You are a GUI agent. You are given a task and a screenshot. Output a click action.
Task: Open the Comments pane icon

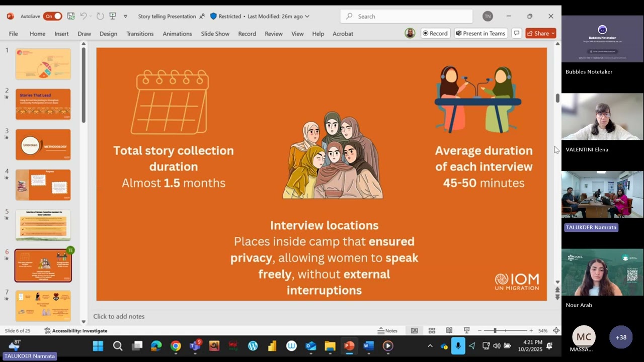(516, 33)
